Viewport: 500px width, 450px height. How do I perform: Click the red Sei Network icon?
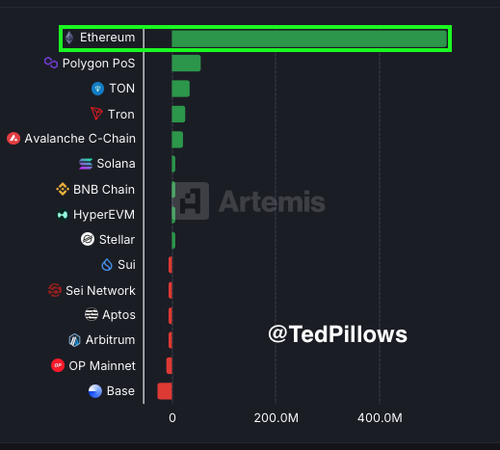55,290
